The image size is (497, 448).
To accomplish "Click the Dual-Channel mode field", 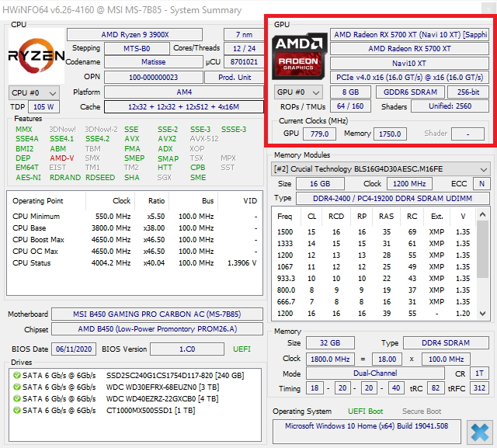I will coord(375,373).
